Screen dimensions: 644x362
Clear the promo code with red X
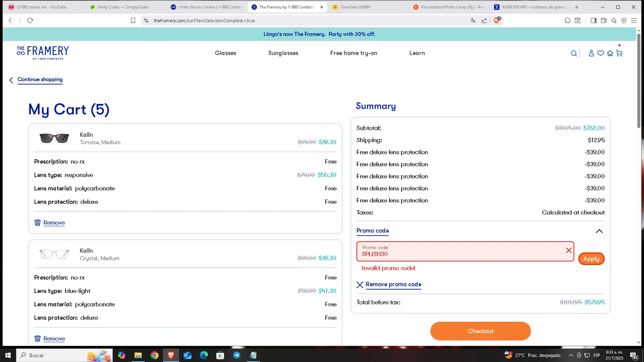click(x=569, y=250)
